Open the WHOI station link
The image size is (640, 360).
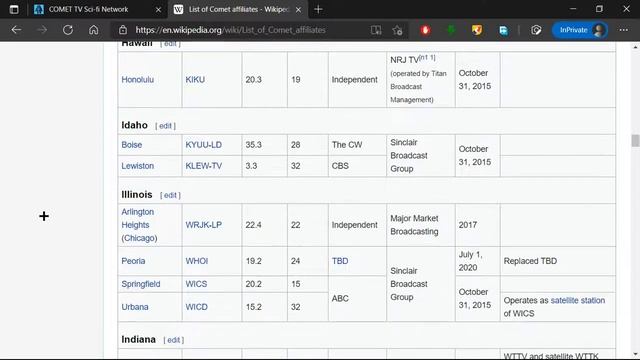(x=197, y=261)
